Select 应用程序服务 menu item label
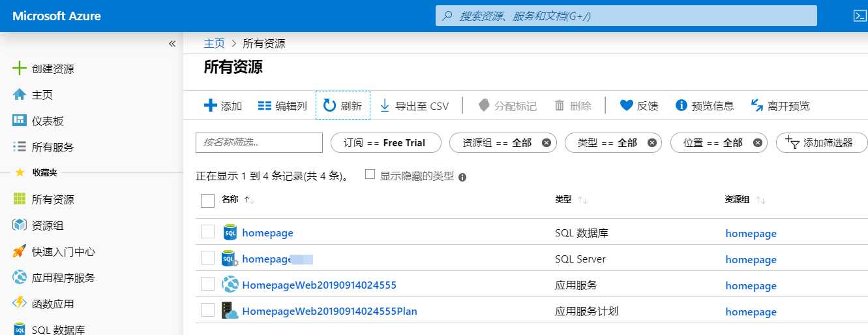The height and width of the screenshot is (335, 868). (63, 278)
